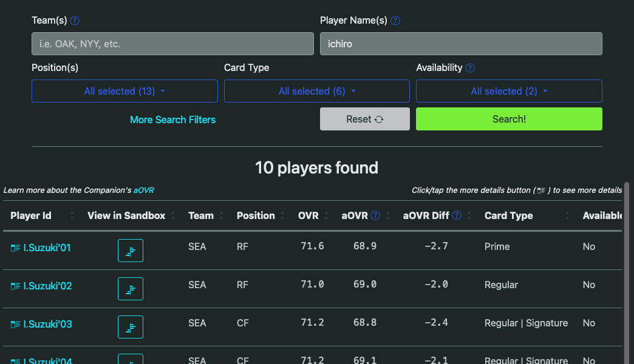View I.Suzuki'02 in Sandbox

130,289
